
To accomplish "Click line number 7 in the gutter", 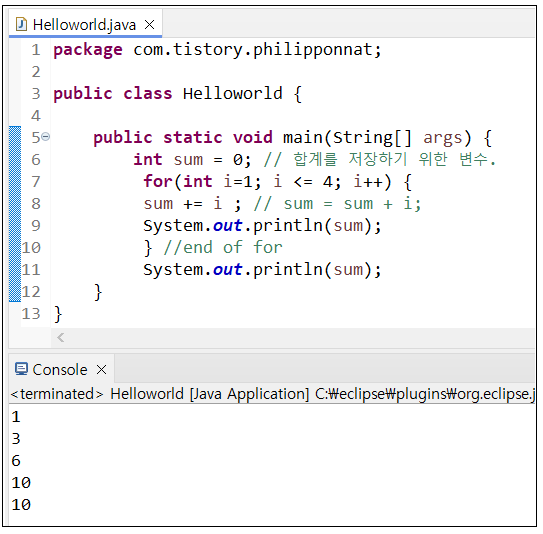I will coord(36,182).
